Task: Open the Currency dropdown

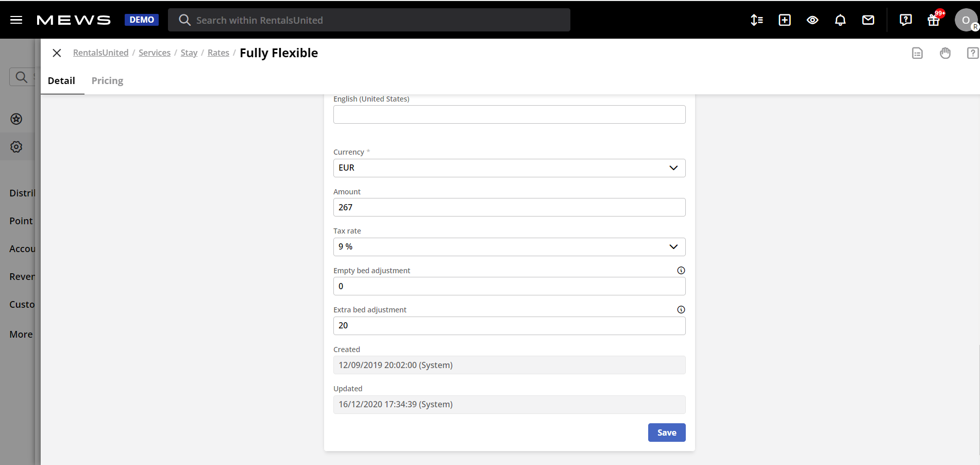Action: click(509, 168)
